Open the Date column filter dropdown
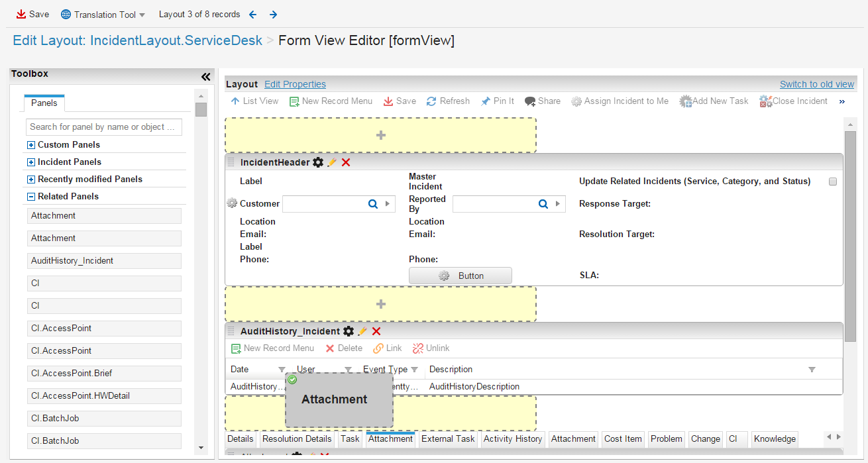The height and width of the screenshot is (463, 868). [282, 370]
